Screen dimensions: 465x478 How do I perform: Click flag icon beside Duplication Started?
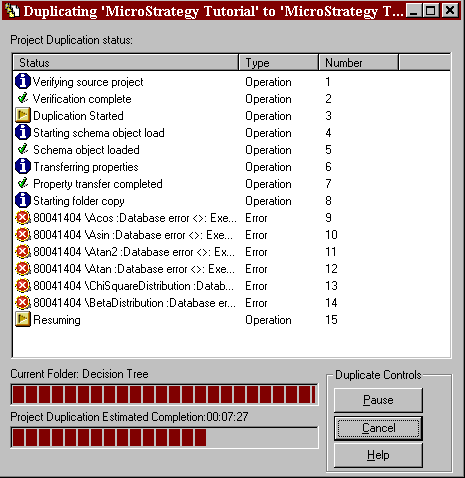(x=23, y=115)
